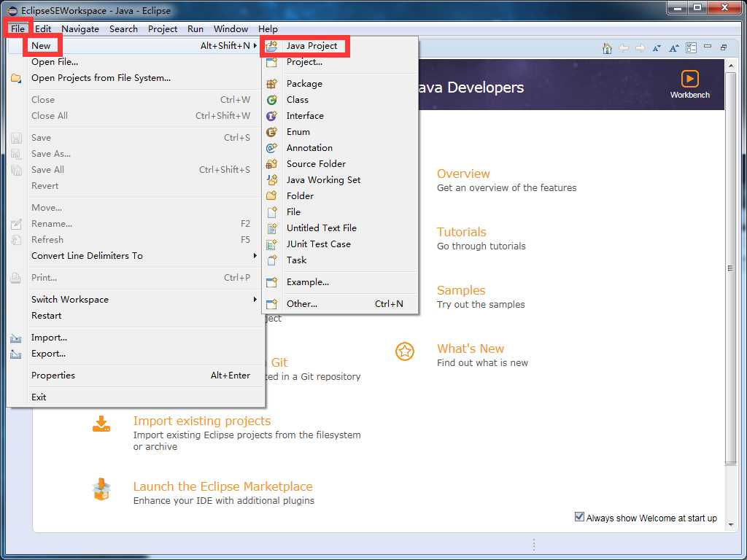747x560 pixels.
Task: Open the What's New link
Action: click(x=471, y=349)
